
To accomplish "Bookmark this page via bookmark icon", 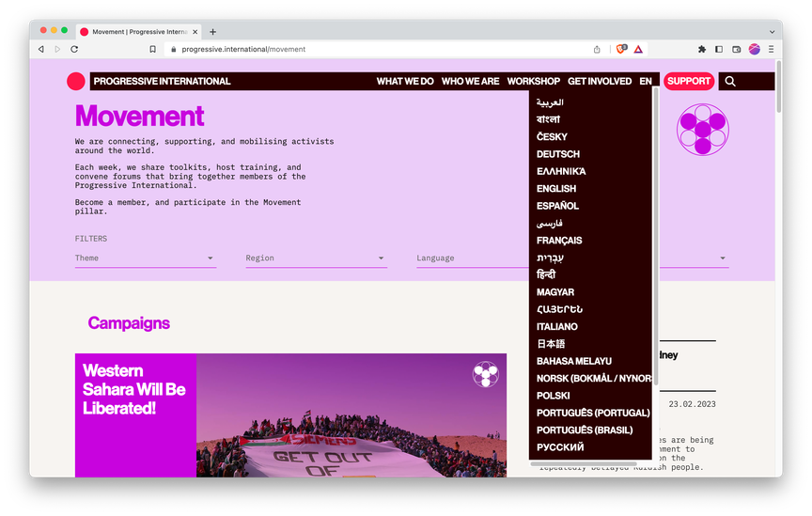I will (x=153, y=49).
